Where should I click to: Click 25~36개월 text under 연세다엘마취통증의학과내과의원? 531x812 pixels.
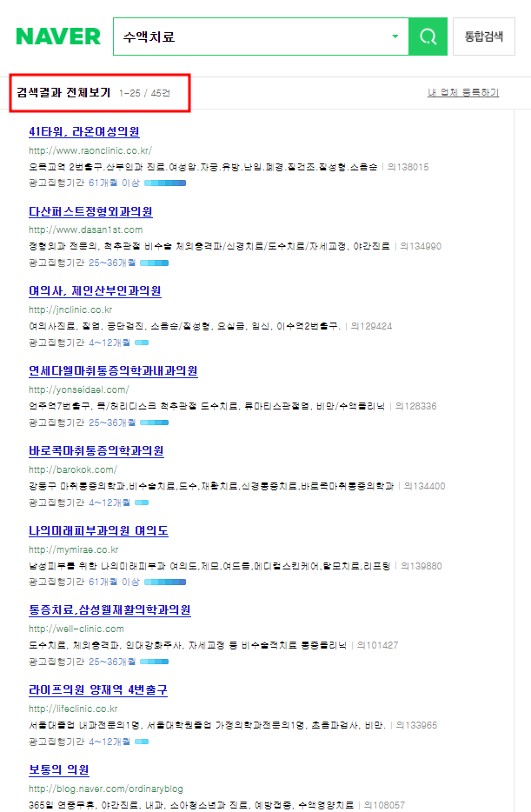[112, 423]
